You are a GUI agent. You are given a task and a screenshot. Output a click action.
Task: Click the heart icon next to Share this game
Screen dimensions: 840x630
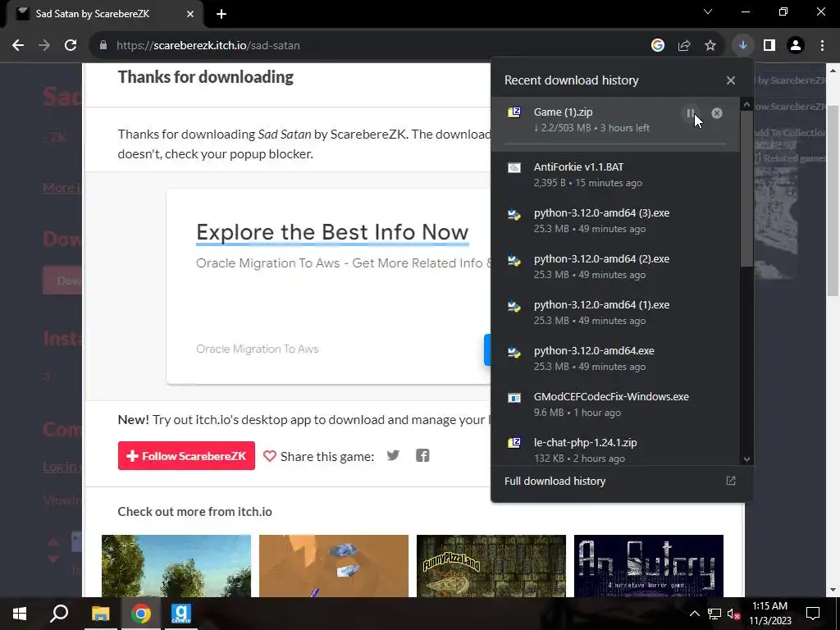click(x=269, y=456)
